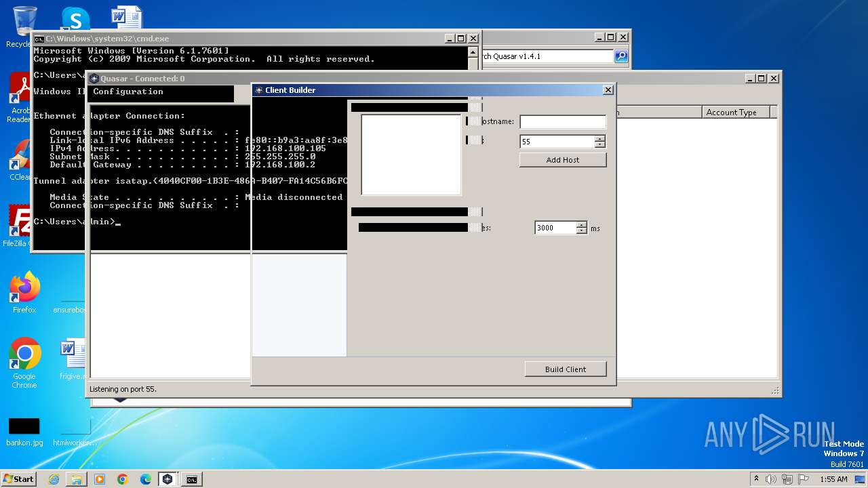Maximize the Quasar main window
868x488 pixels.
click(761, 79)
